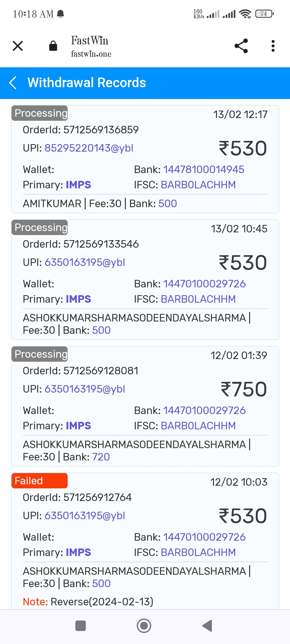
Task: Share the FastWin page
Action: pyautogui.click(x=241, y=46)
